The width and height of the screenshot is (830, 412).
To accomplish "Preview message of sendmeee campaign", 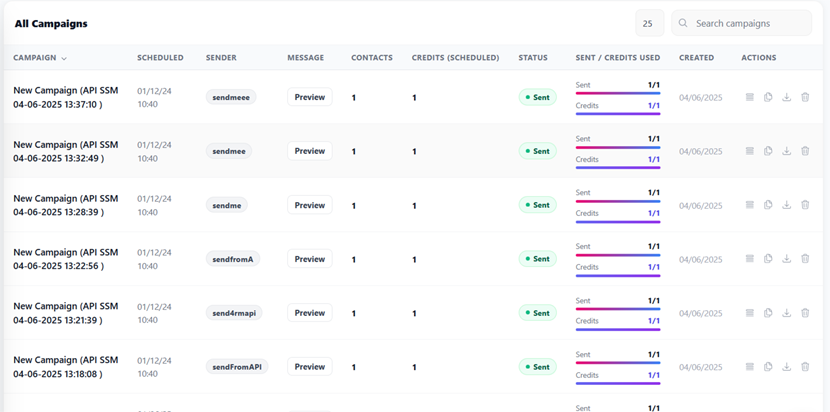I will click(310, 97).
